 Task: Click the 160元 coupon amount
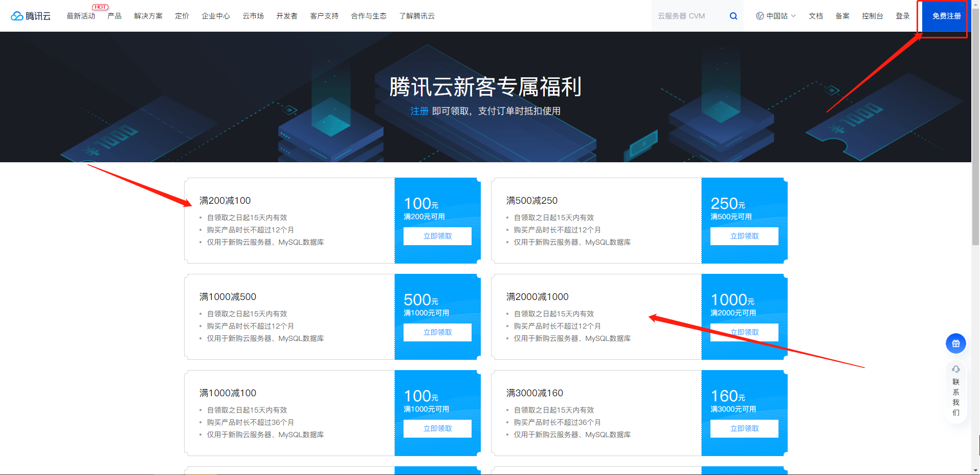pyautogui.click(x=728, y=396)
